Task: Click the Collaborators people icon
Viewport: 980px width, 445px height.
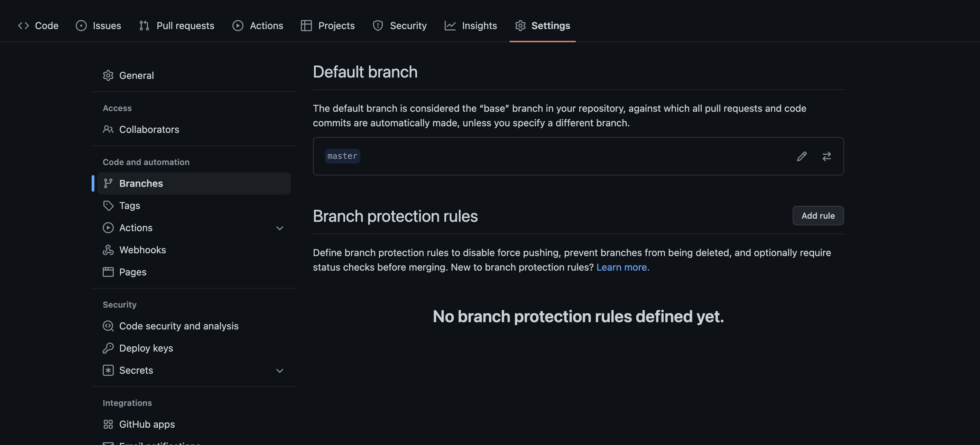Action: click(x=108, y=129)
